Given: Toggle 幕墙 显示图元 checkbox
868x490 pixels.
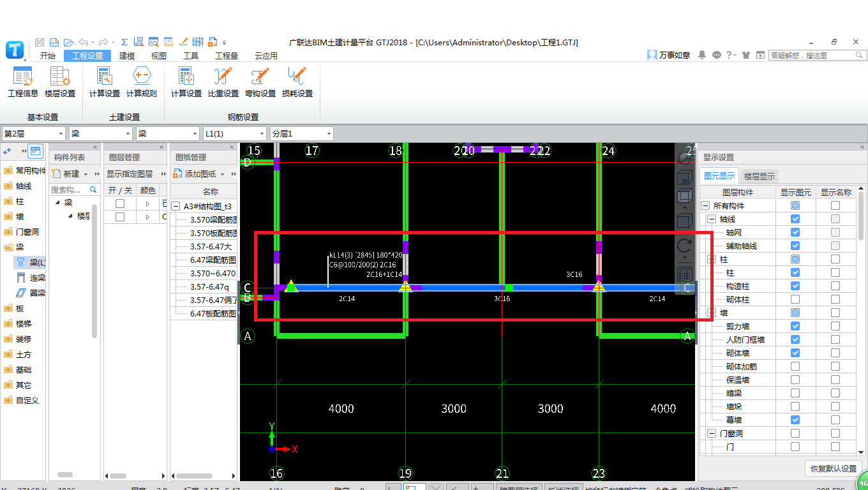Looking at the screenshot, I should [795, 420].
